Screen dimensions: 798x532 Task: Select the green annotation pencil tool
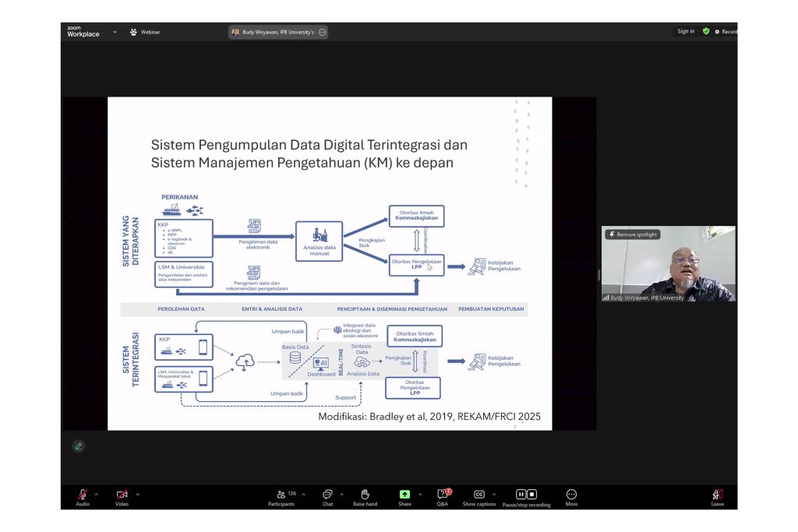point(79,446)
